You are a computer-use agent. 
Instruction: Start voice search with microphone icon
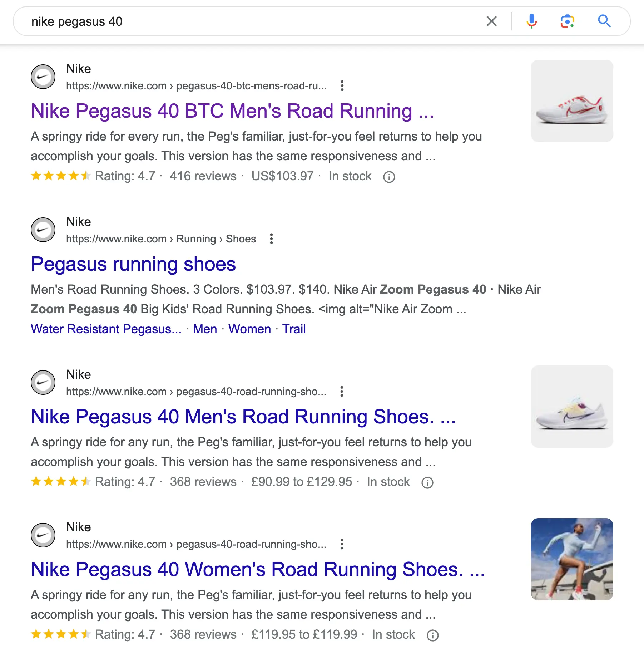click(531, 21)
